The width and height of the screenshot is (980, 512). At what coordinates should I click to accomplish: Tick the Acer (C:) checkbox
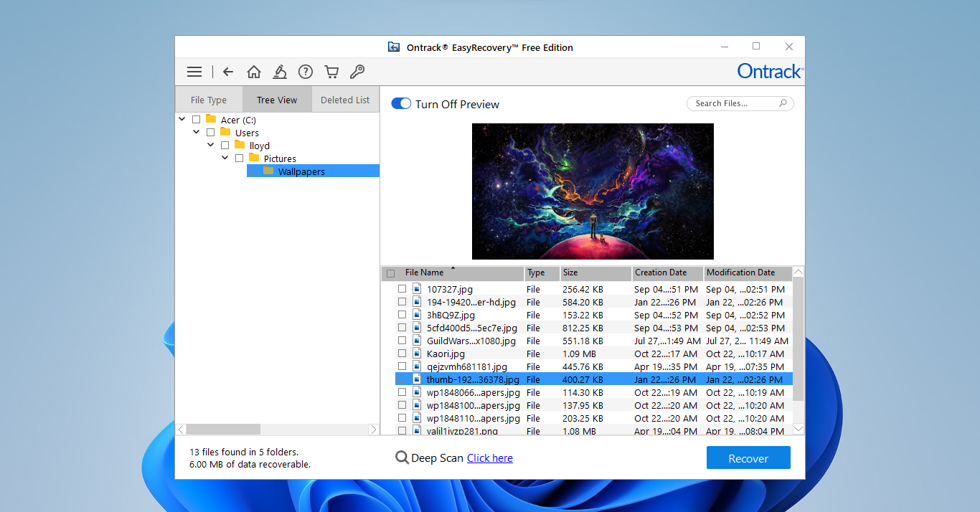(x=196, y=120)
